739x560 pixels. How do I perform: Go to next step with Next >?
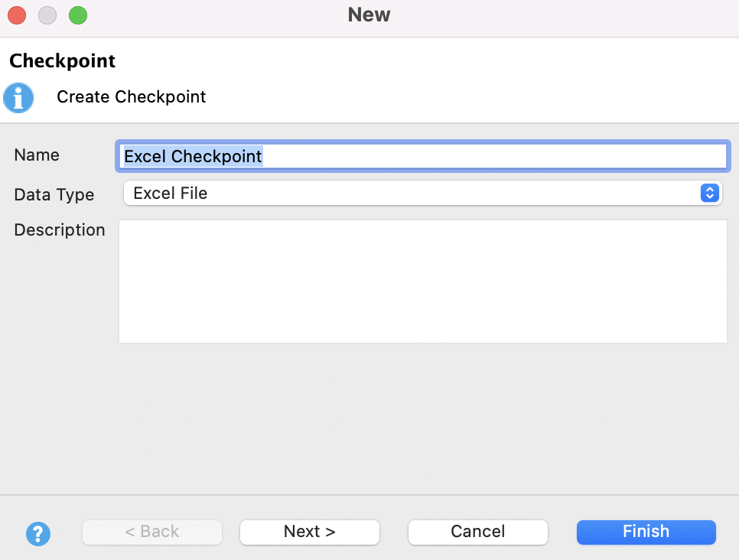pyautogui.click(x=310, y=532)
